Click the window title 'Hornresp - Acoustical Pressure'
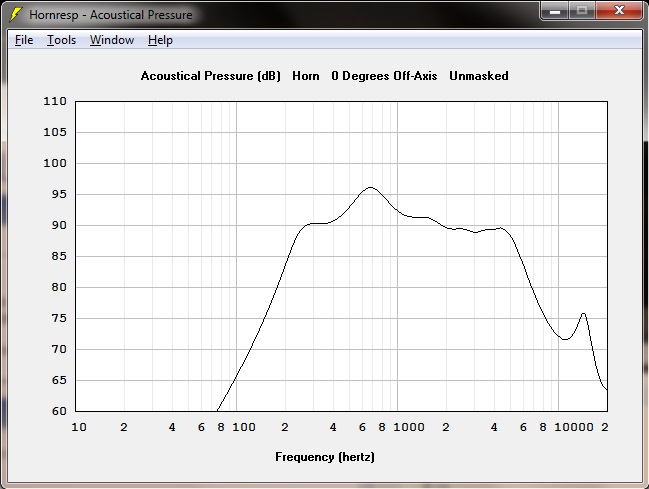 (111, 15)
